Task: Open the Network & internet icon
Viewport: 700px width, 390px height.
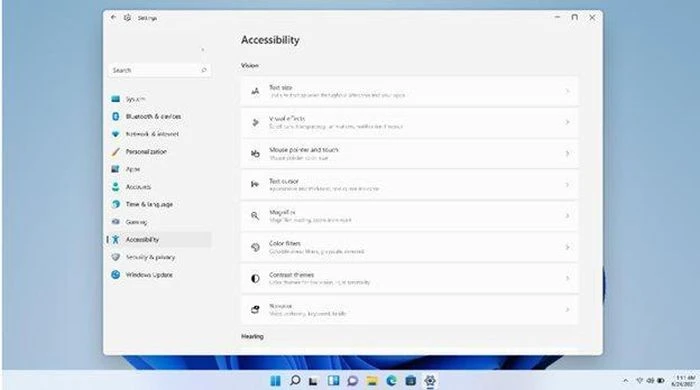Action: pos(116,134)
